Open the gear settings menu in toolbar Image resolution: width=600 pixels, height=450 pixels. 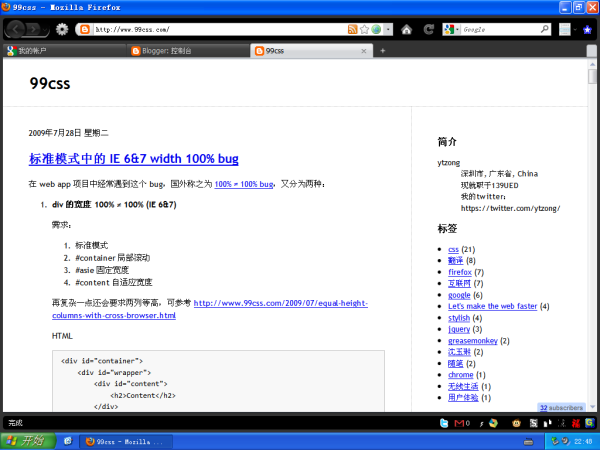tap(62, 30)
